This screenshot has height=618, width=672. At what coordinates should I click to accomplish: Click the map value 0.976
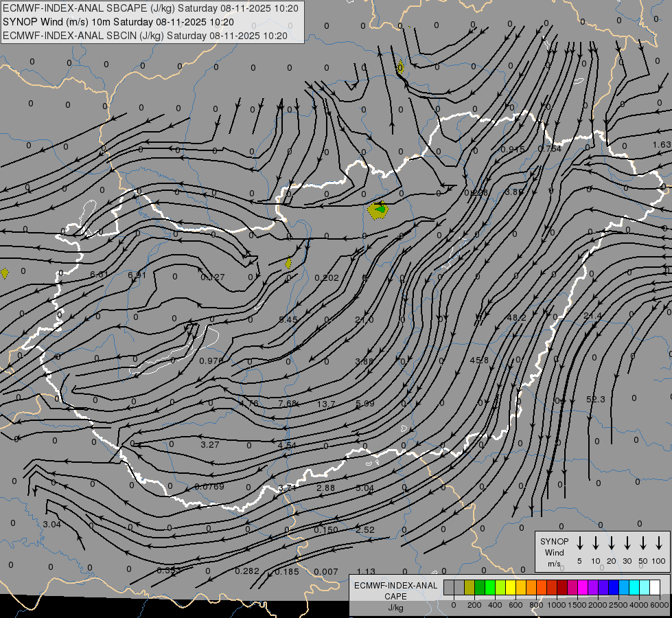[x=211, y=361]
